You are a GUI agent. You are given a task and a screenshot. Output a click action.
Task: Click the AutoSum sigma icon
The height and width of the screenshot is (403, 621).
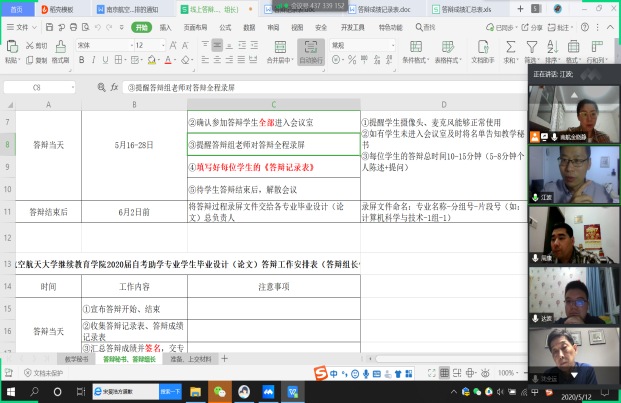[509, 46]
